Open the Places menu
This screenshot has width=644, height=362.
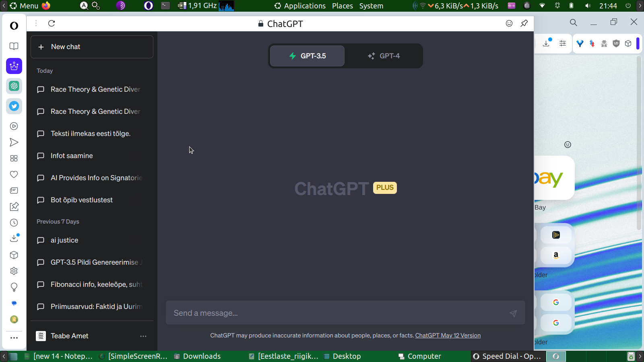pyautogui.click(x=343, y=6)
